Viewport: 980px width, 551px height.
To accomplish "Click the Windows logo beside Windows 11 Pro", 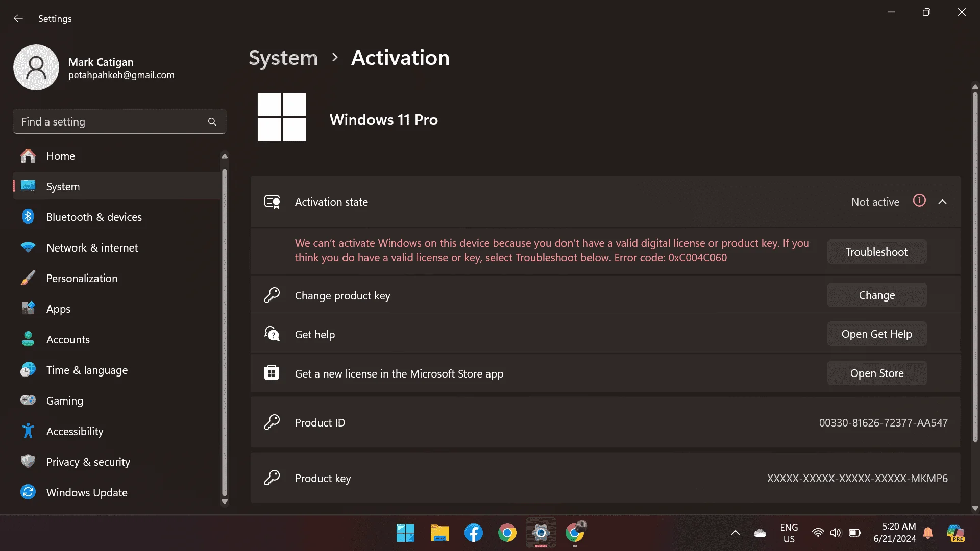I will [x=282, y=117].
